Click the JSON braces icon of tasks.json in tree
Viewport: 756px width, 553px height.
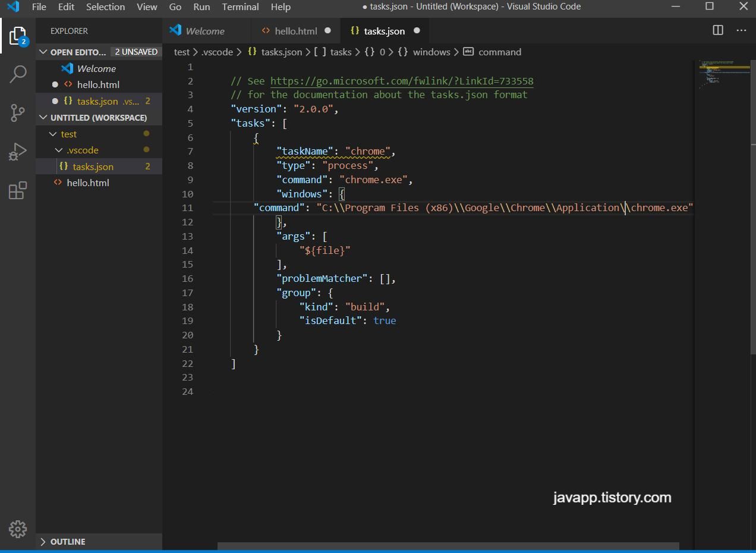64,166
